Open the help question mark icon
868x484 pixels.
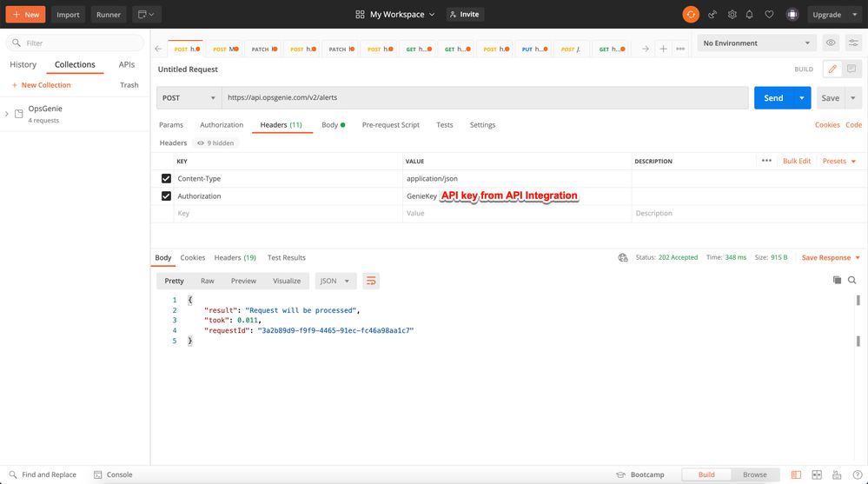point(858,474)
